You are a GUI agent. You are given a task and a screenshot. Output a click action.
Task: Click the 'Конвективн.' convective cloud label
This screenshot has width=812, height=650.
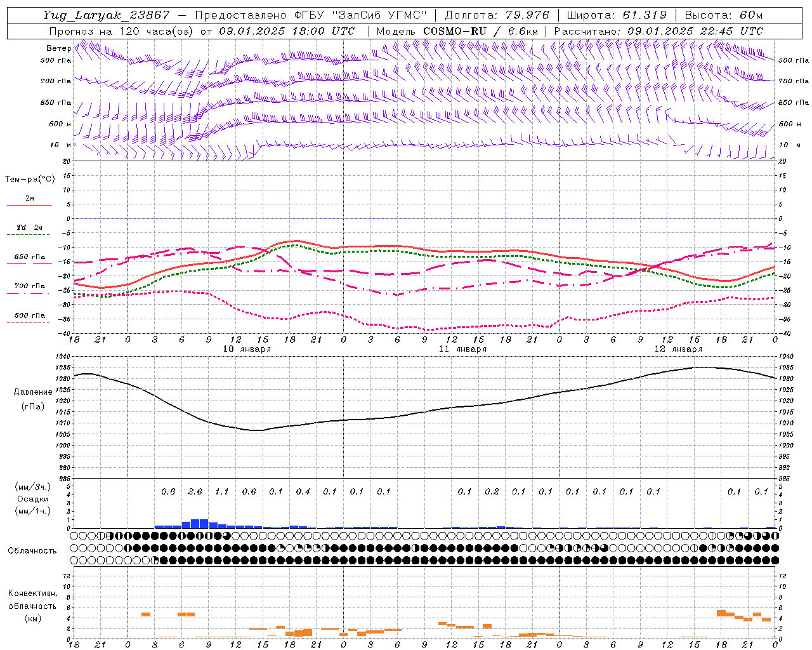32,594
